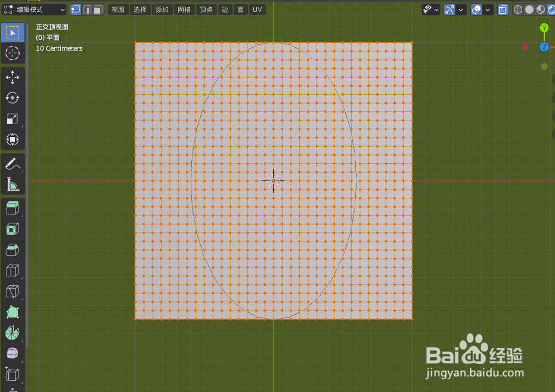
Task: Open the 选择 menu
Action: (140, 10)
